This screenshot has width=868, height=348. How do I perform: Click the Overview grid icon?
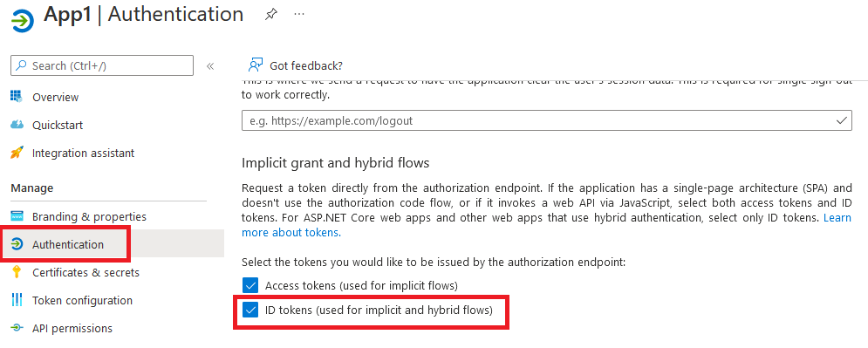click(x=17, y=97)
